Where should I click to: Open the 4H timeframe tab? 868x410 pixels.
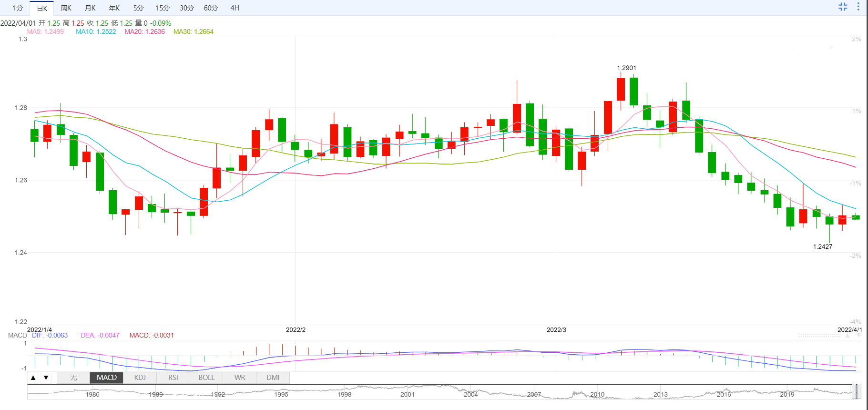point(235,8)
